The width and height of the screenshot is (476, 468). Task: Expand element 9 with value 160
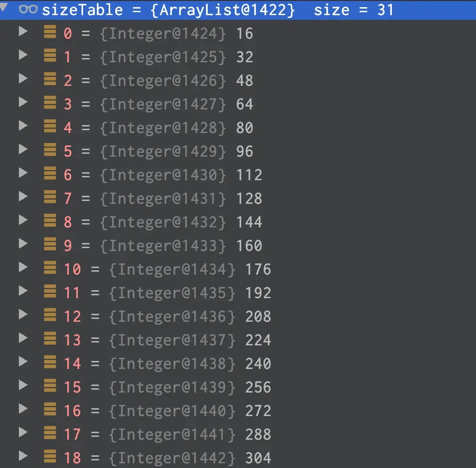23,243
